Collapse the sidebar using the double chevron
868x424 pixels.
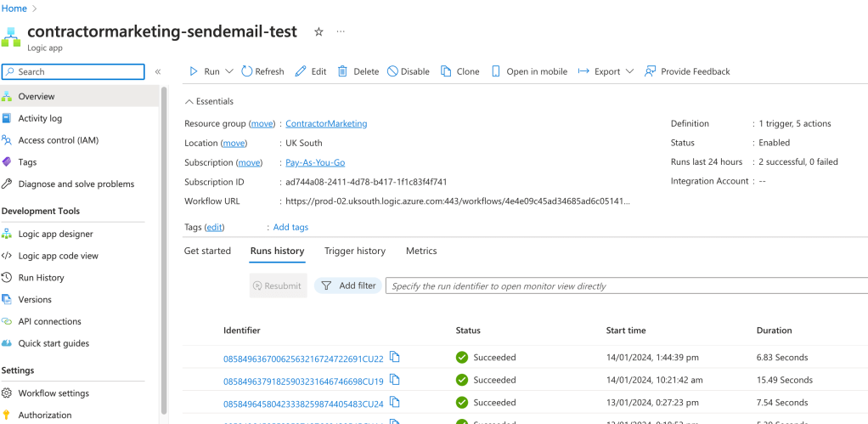tap(158, 72)
